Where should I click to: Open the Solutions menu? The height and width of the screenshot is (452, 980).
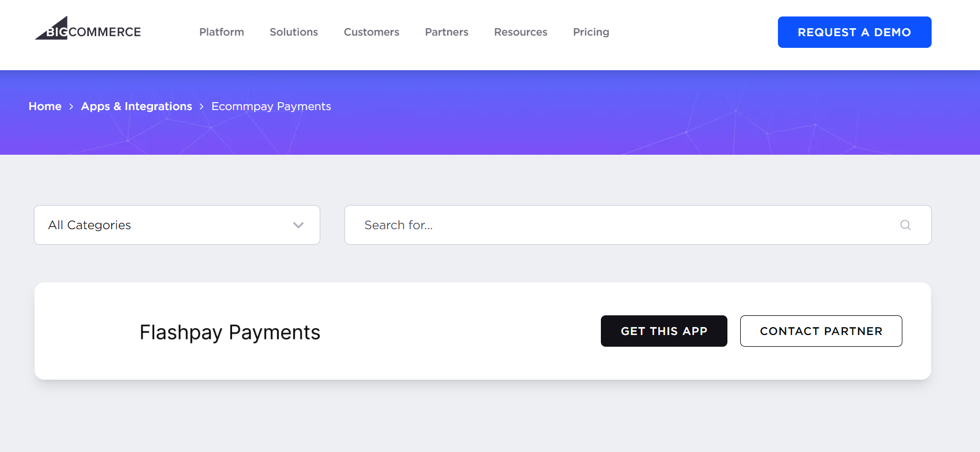point(294,32)
